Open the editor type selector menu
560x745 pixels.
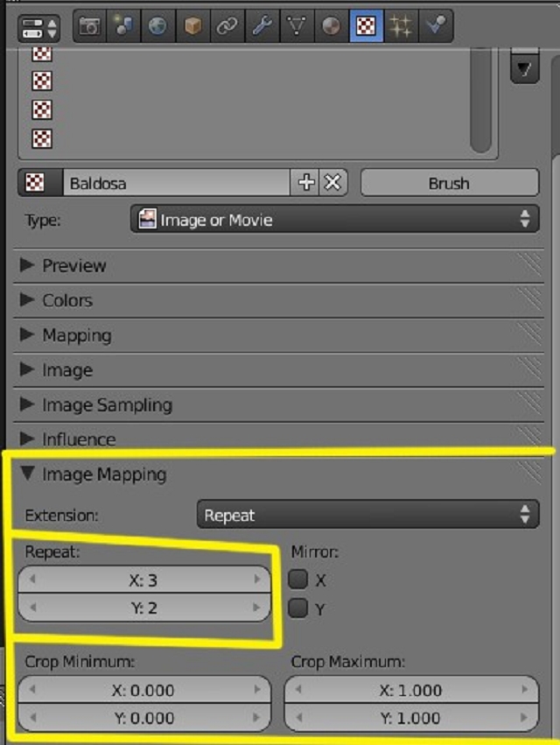(38, 27)
